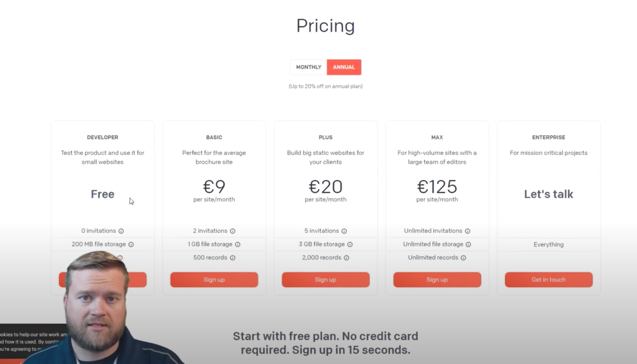Open info icon beside 200 MB file storage
This screenshot has width=637, height=364.
point(131,244)
